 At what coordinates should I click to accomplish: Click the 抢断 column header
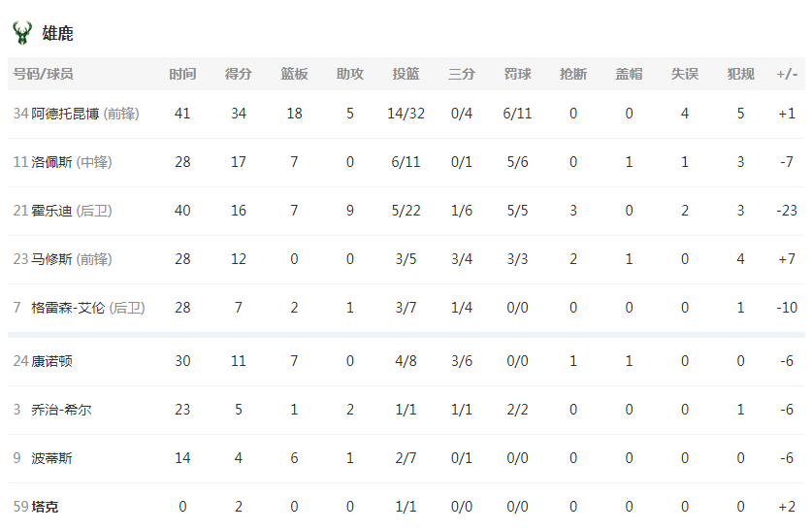click(573, 74)
